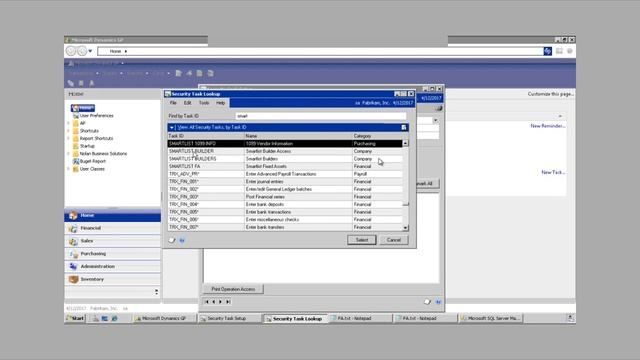Click Print Operation Access button
This screenshot has width=640, height=360.
point(233,289)
